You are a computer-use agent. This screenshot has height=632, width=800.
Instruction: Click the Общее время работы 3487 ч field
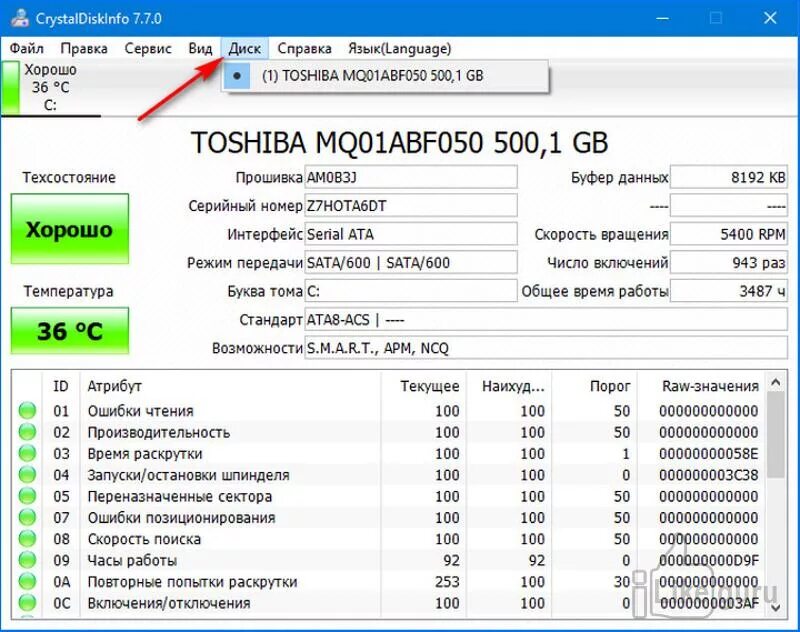click(x=729, y=291)
